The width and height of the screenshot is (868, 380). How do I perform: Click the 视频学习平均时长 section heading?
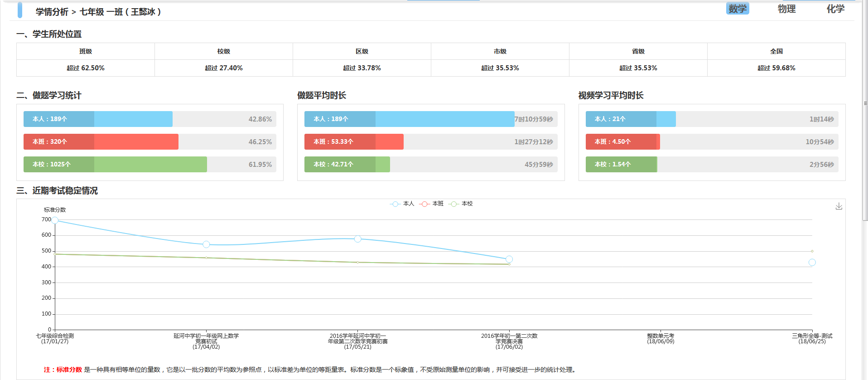(x=611, y=95)
